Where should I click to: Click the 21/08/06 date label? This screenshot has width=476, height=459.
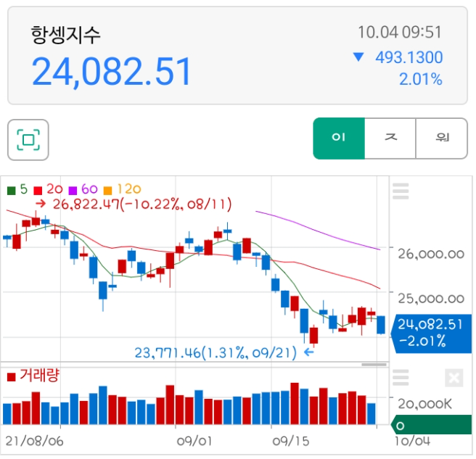click(x=34, y=441)
